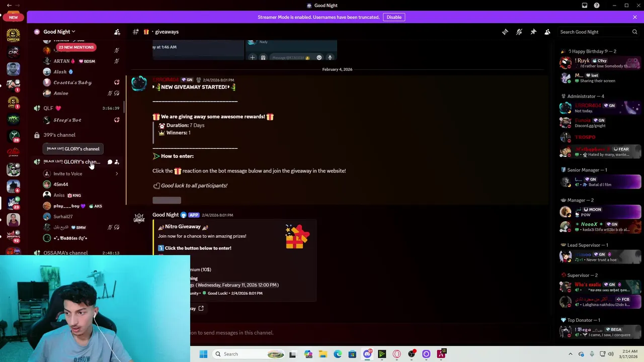Click the gift box embed thumbnail
The width and height of the screenshot is (644, 362).
pyautogui.click(x=297, y=237)
